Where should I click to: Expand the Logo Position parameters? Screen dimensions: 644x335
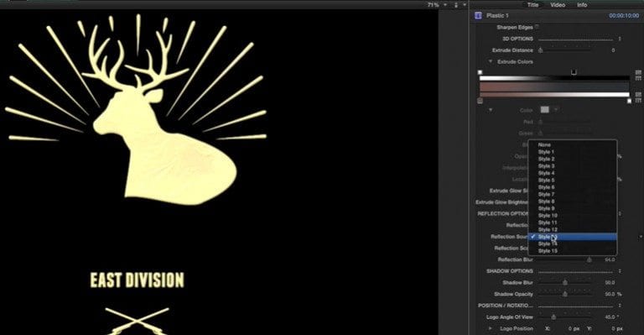490,328
